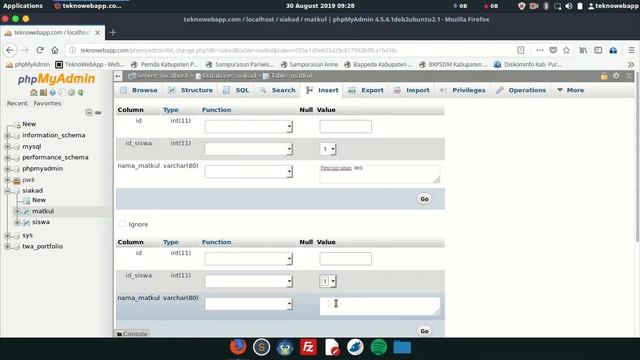
Task: Launch FileZilla from the dock
Action: tap(308, 347)
